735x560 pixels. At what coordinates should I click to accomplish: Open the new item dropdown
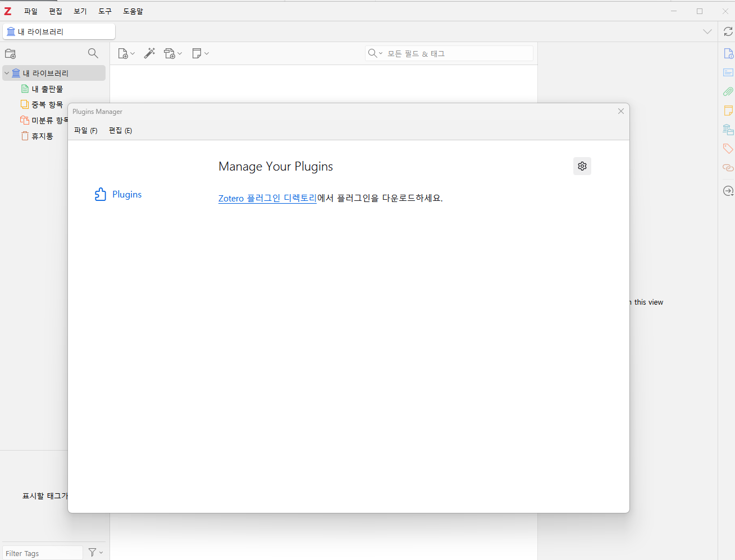coord(126,53)
